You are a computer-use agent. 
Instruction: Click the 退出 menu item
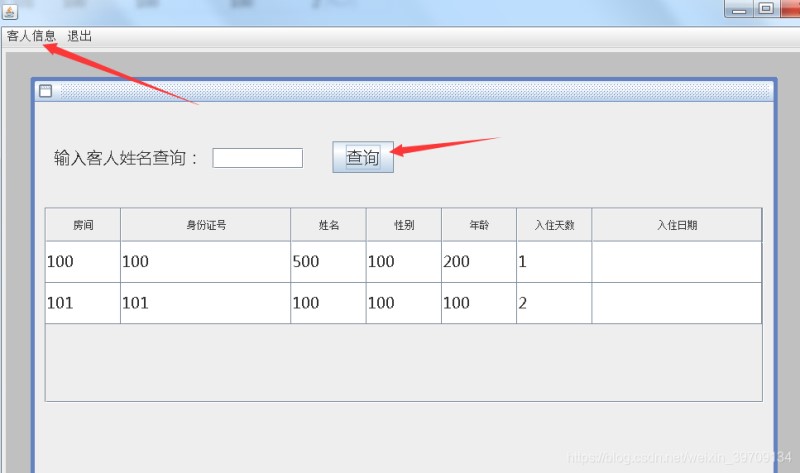tap(80, 36)
